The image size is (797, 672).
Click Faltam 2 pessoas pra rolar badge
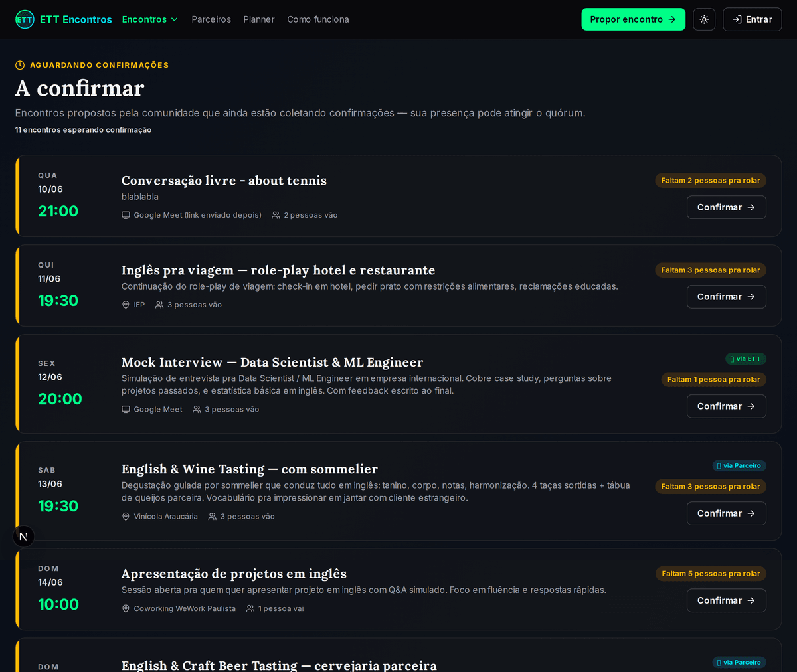pos(711,181)
